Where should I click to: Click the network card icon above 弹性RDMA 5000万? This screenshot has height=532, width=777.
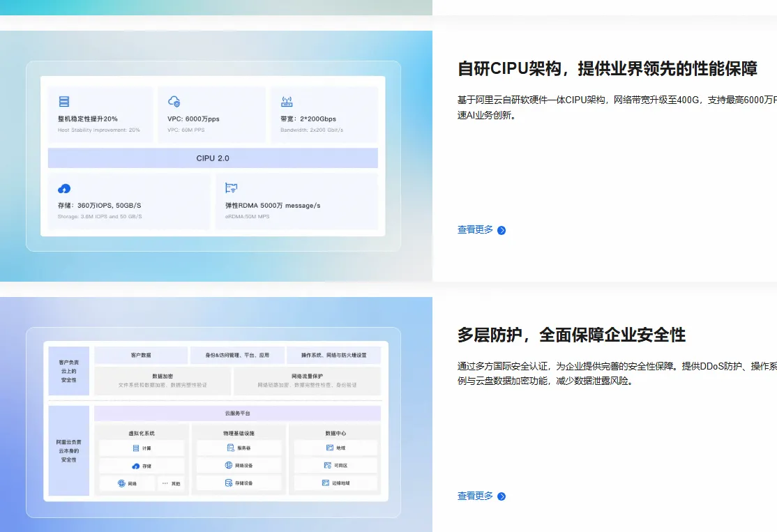pyautogui.click(x=231, y=188)
